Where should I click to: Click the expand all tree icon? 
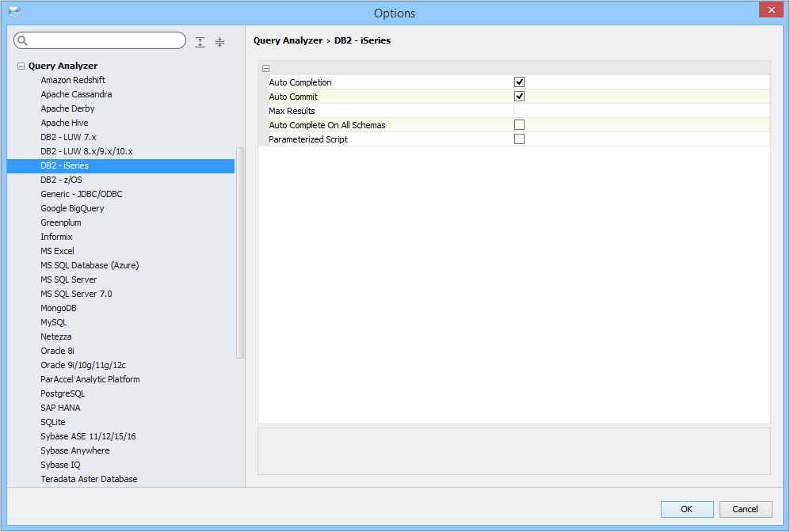200,42
